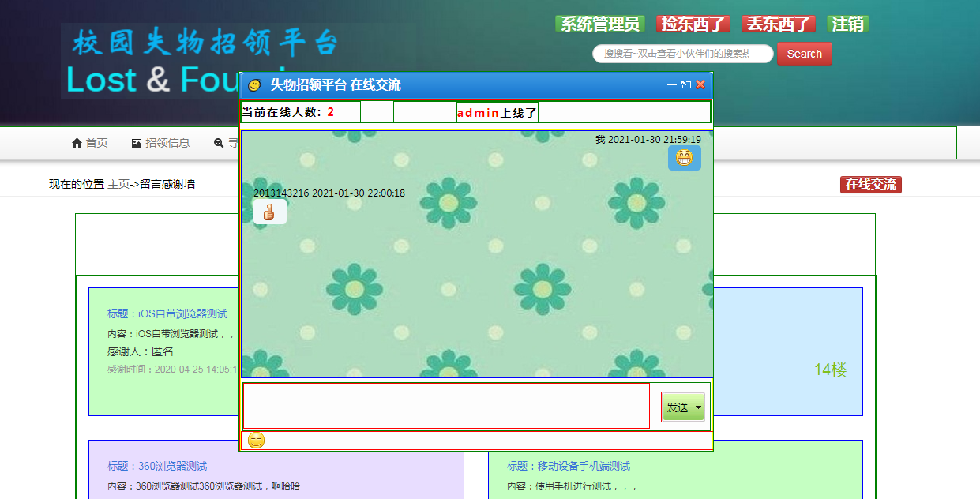Minimize the online chat dialog
Viewport: 980px width, 499px height.
[x=672, y=84]
